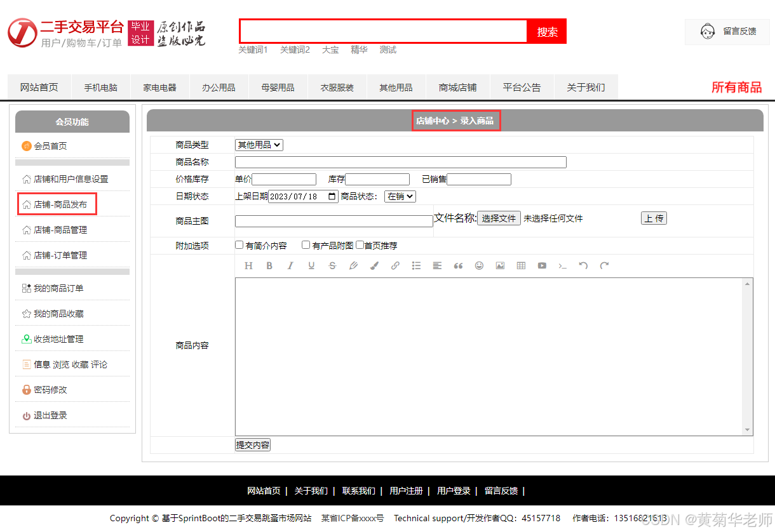Image resolution: width=775 pixels, height=532 pixels.
Task: Open 店铺-订单管理 in sidebar
Action: [60, 255]
